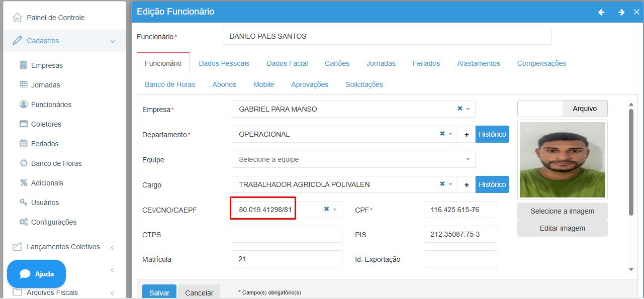Expand the Lançamentos Coletivos menu
This screenshot has width=644, height=299.
(x=112, y=247)
